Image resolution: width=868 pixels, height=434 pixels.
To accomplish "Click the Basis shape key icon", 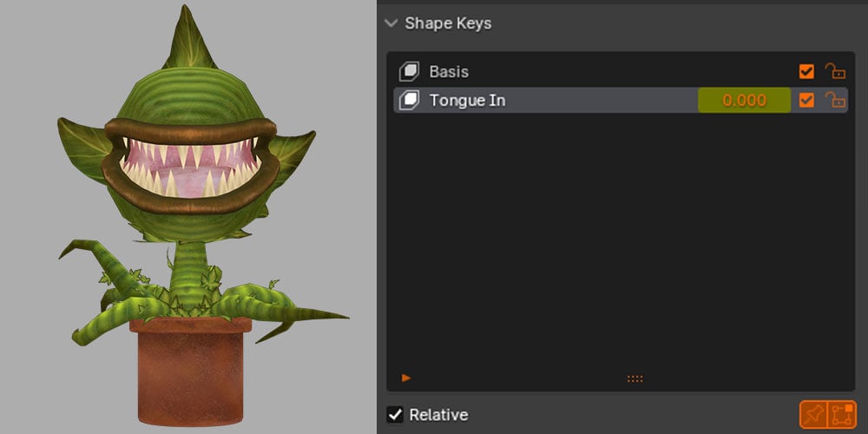I will point(409,71).
